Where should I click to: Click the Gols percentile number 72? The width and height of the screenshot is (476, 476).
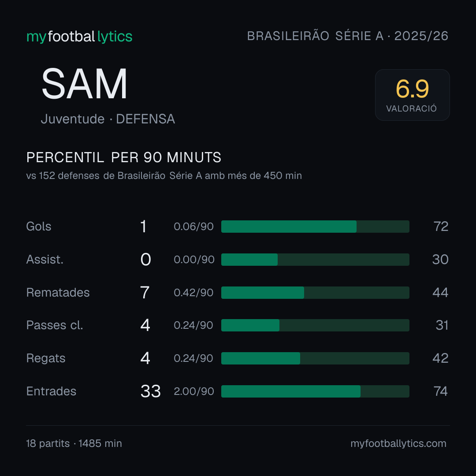[x=441, y=227]
